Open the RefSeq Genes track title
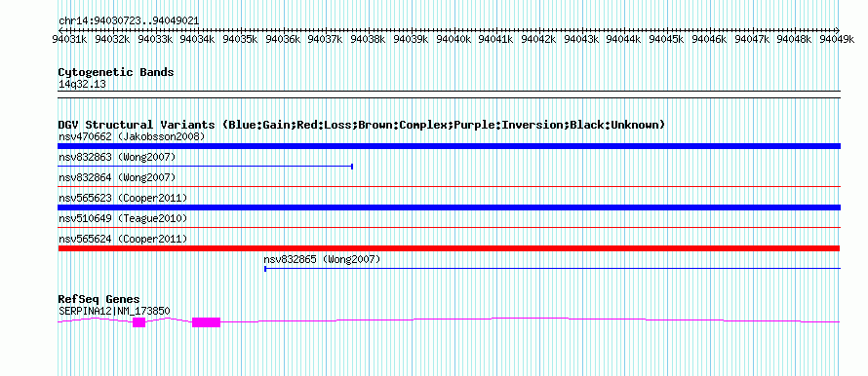The width and height of the screenshot is (868, 376). [x=99, y=300]
